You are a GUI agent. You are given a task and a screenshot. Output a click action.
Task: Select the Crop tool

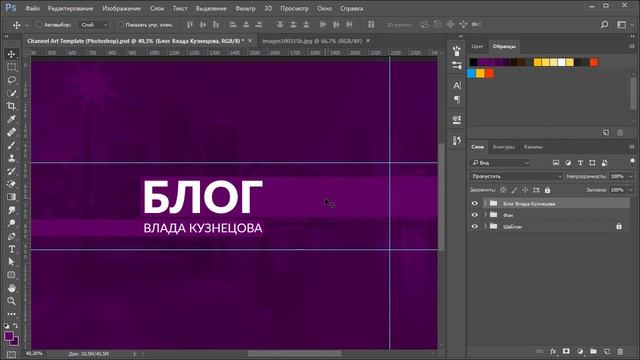11,106
